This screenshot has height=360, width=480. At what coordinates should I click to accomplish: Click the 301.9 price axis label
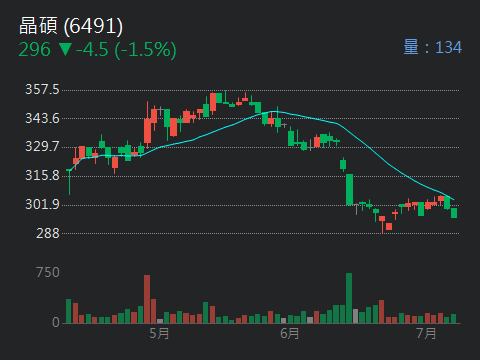click(42, 204)
